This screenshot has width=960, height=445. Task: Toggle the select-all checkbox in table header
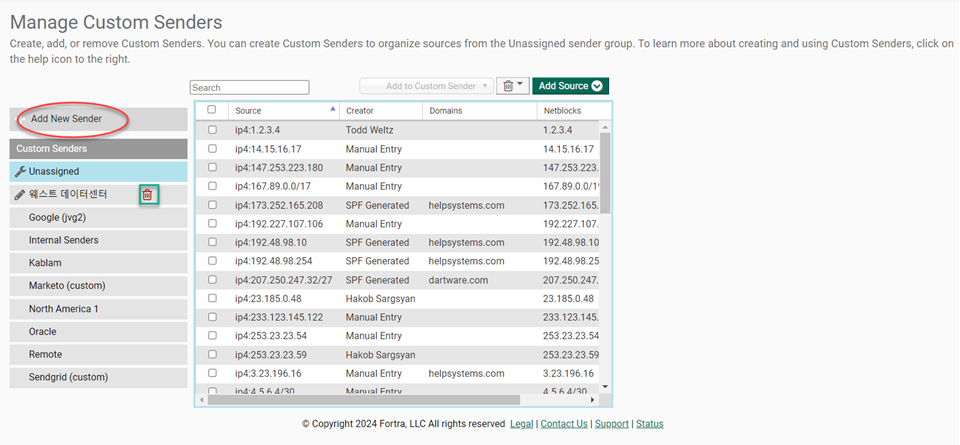[x=212, y=110]
